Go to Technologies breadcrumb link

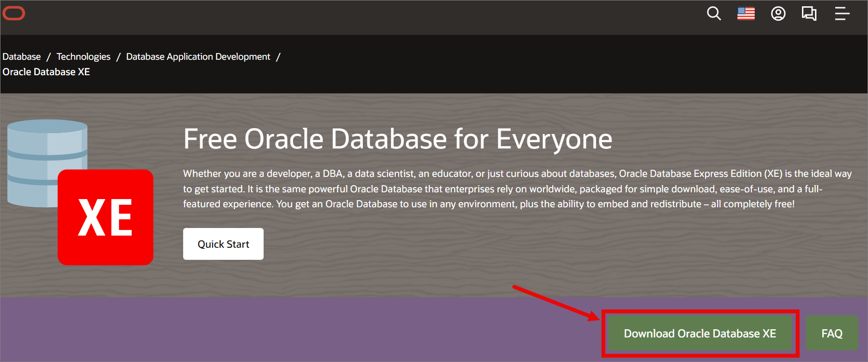83,56
